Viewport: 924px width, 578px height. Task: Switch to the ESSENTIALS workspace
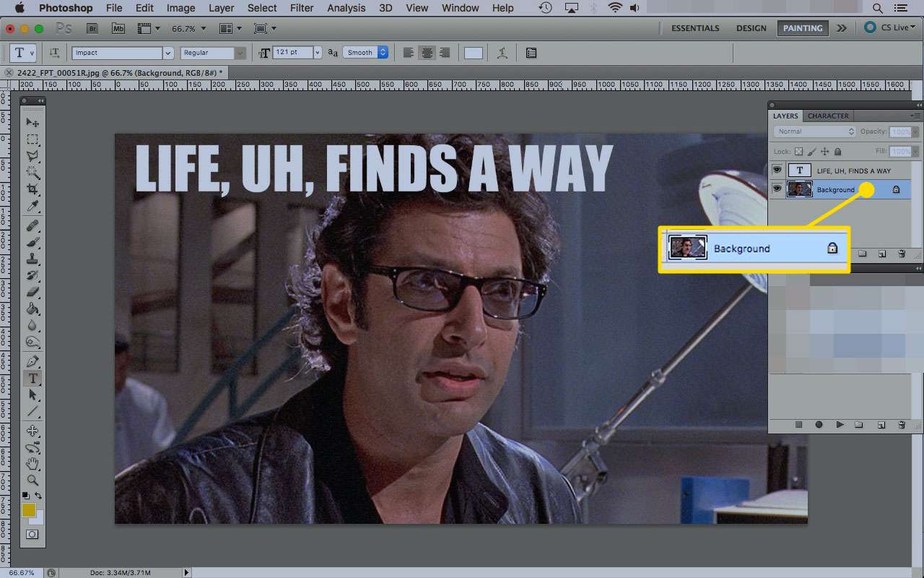coord(695,28)
